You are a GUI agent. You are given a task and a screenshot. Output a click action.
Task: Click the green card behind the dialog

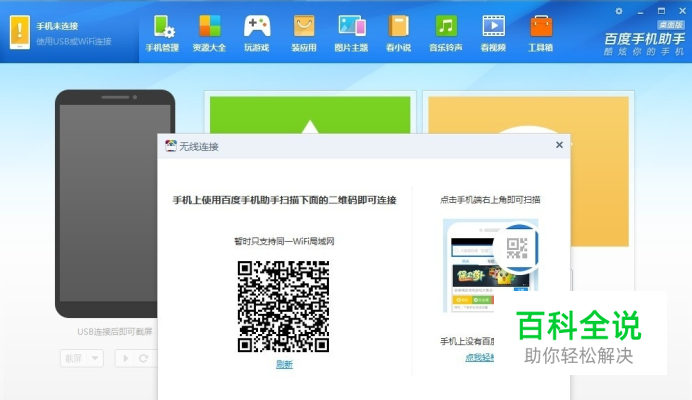310,115
